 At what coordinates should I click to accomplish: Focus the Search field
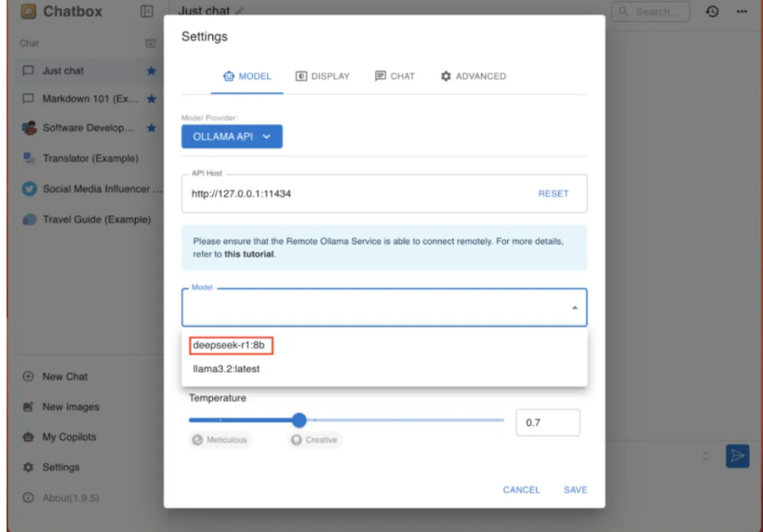point(650,11)
